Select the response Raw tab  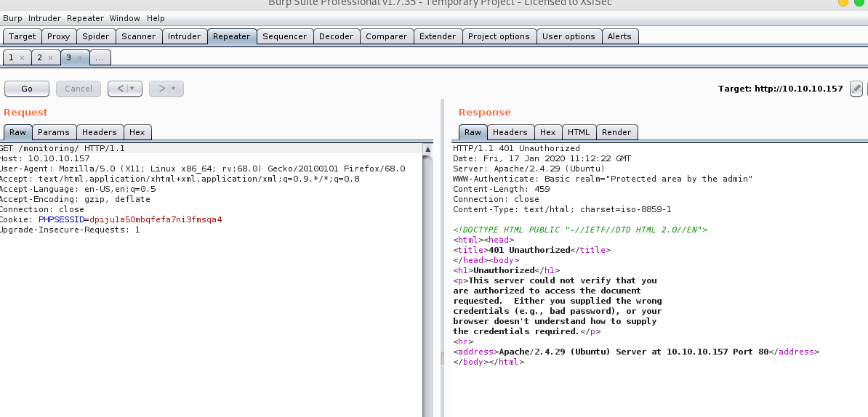point(473,132)
